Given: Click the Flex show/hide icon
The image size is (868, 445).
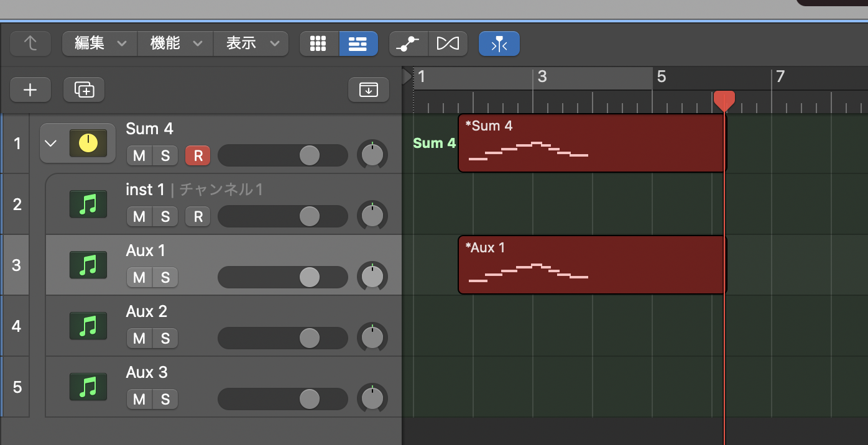Looking at the screenshot, I should point(448,44).
